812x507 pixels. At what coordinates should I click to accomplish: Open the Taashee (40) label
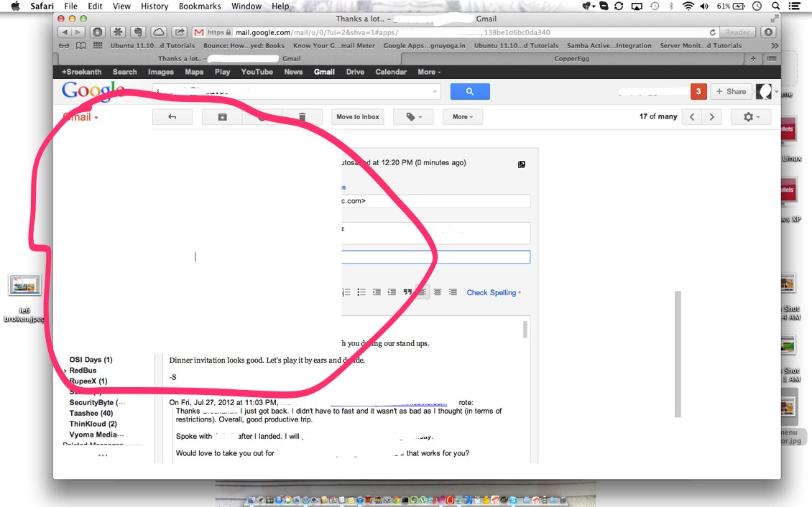click(91, 413)
